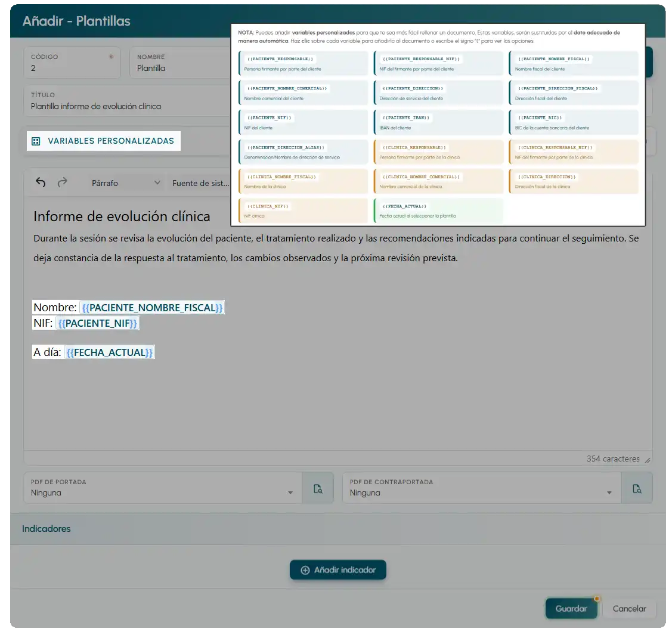Add the PACIENTE_DIRECCION variable
Screen dimensions: 672x638
click(x=438, y=93)
